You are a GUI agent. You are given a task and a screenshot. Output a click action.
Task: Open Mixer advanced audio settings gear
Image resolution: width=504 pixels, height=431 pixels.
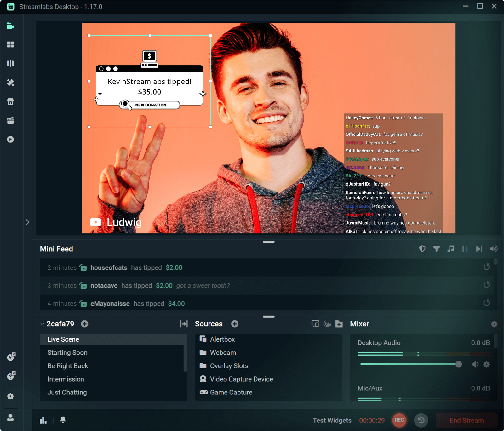[x=494, y=324]
